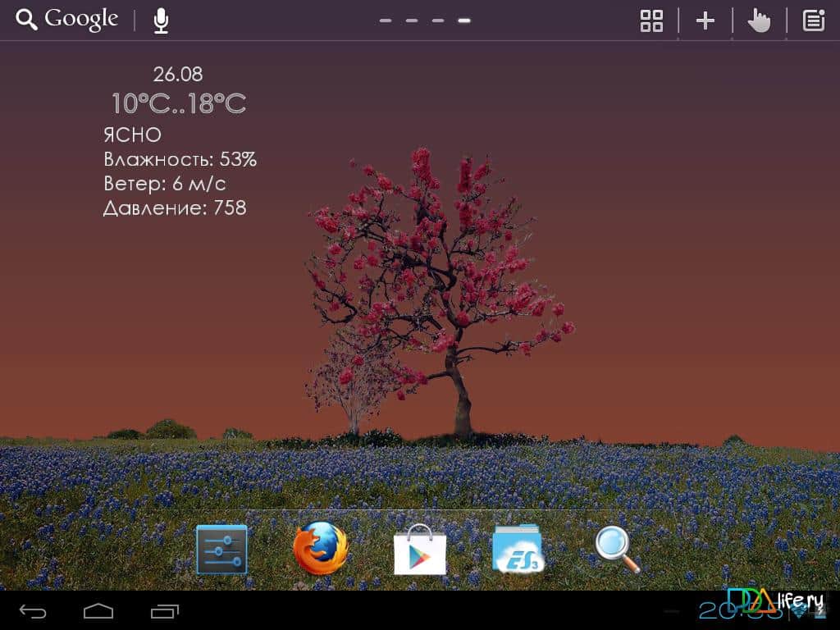The image size is (840, 630).
Task: Tap the Google search magnifier icon
Action: pyautogui.click(x=26, y=21)
